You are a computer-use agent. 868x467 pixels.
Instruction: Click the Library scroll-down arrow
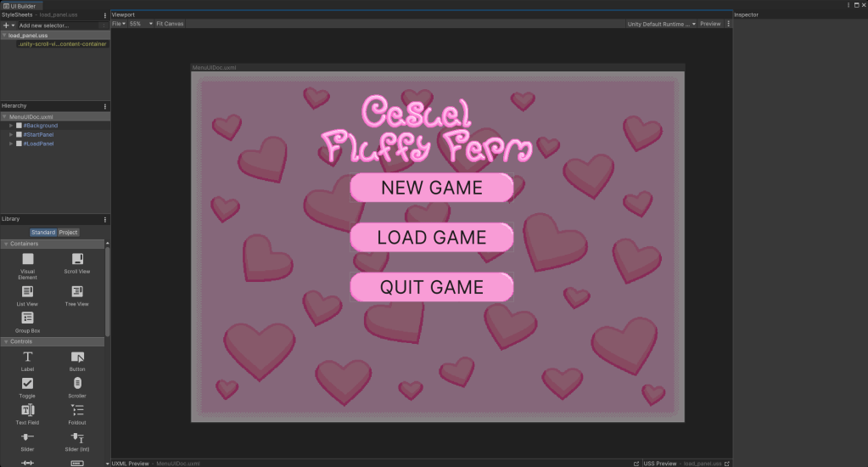pyautogui.click(x=108, y=464)
